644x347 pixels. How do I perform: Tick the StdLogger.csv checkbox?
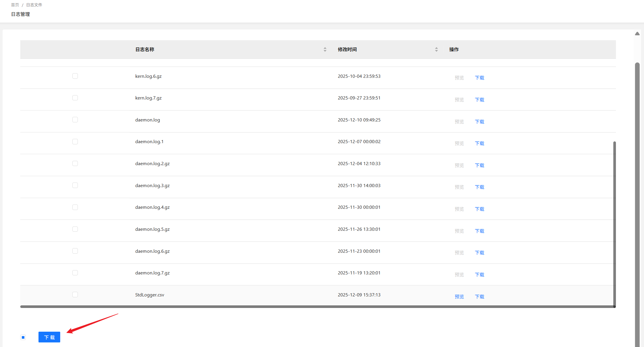point(75,295)
